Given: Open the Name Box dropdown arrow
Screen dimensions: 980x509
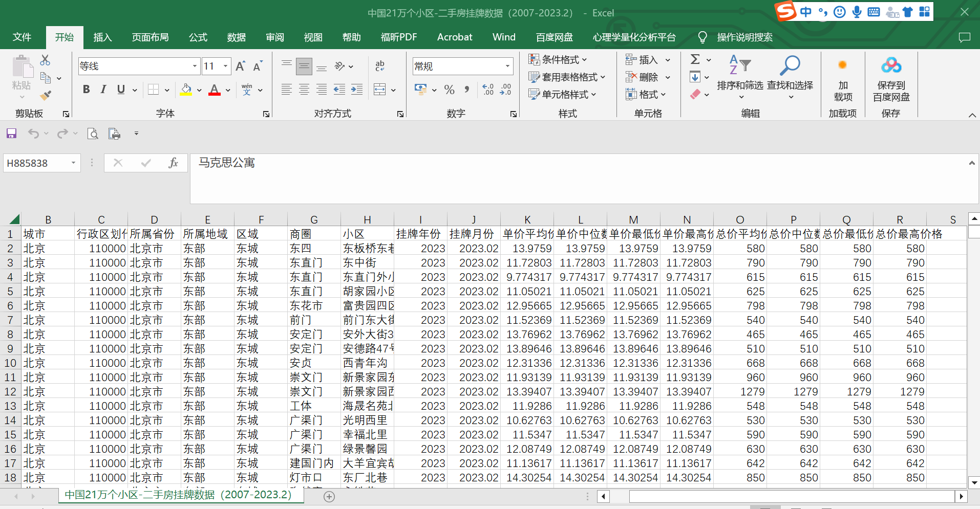Looking at the screenshot, I should (x=73, y=163).
